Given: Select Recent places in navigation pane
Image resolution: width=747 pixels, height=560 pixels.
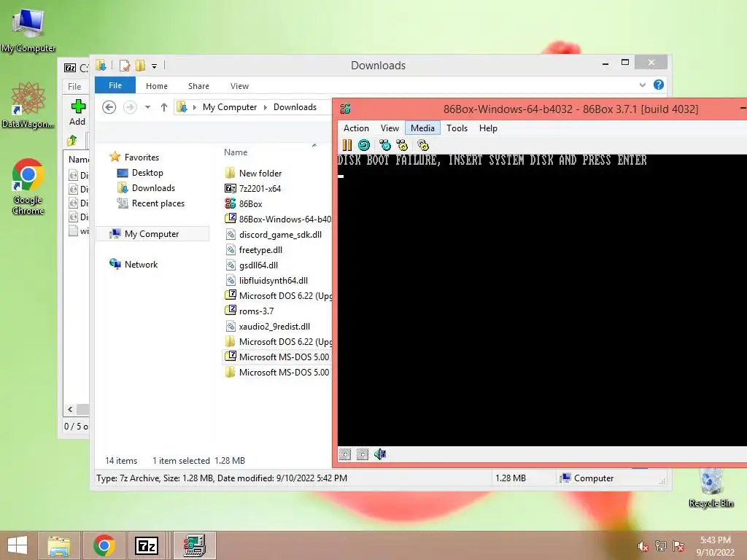Looking at the screenshot, I should 158,203.
